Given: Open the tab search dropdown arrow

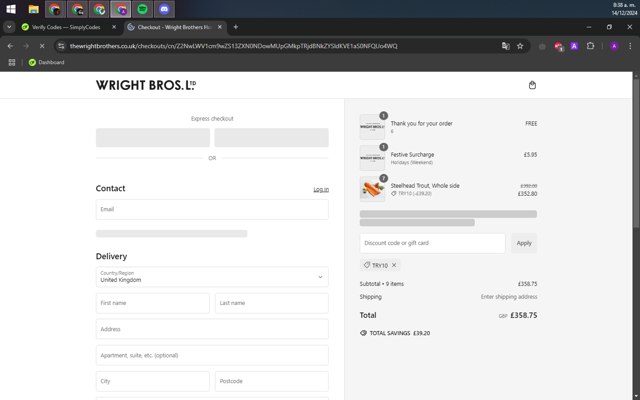Looking at the screenshot, I should click(x=9, y=27).
